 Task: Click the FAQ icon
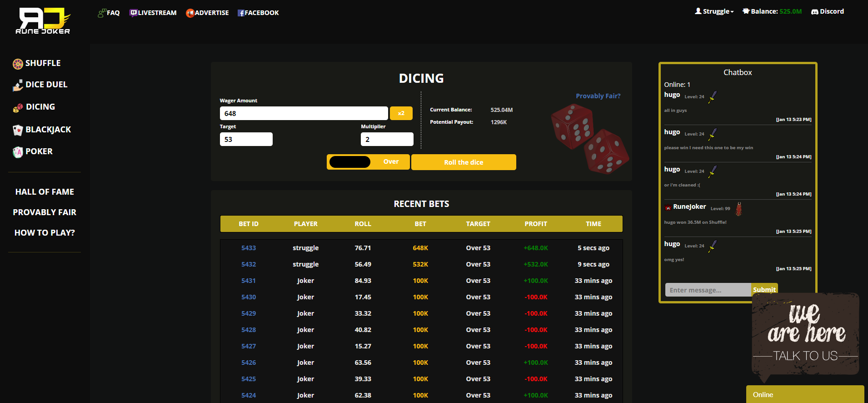click(x=102, y=13)
